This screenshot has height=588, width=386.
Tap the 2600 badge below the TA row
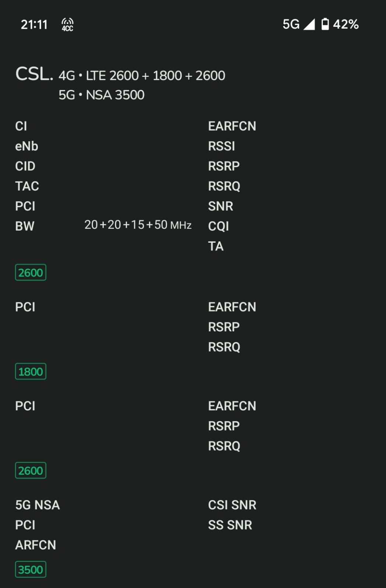coord(31,272)
